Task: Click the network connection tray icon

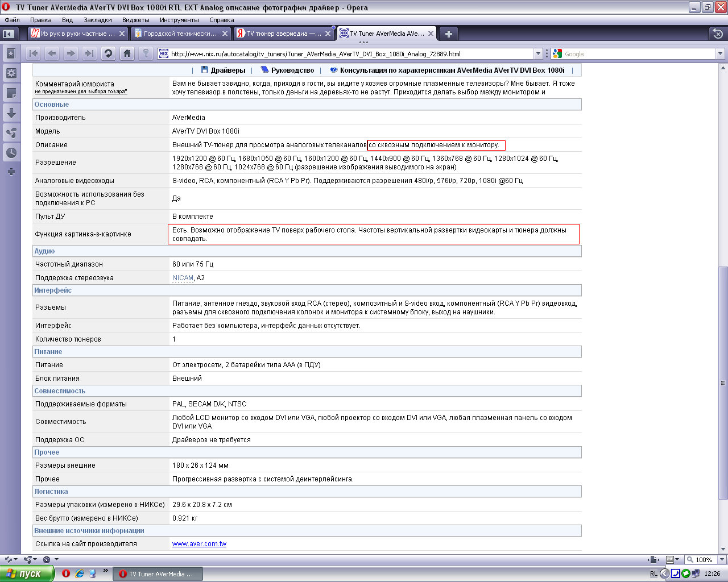Action: click(x=695, y=574)
